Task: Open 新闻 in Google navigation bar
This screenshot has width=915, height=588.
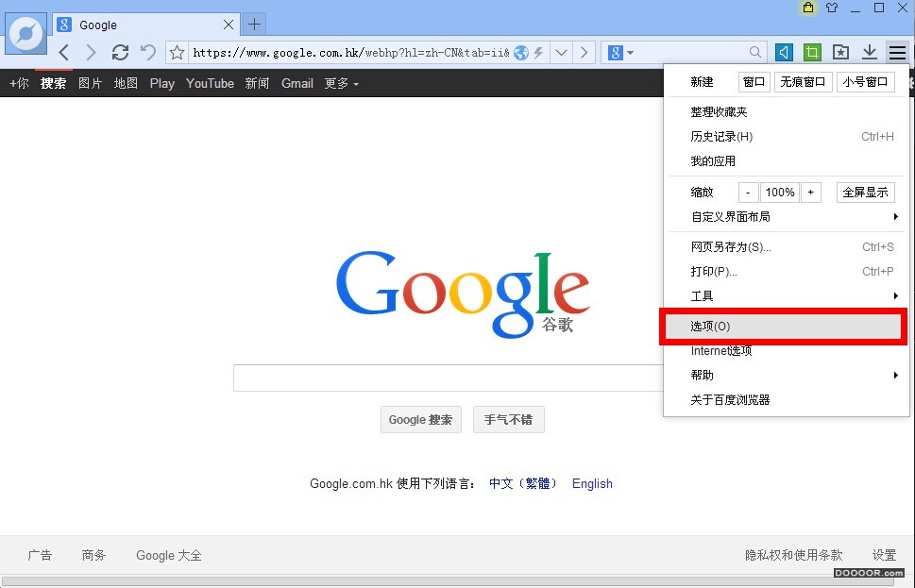Action: pos(258,83)
